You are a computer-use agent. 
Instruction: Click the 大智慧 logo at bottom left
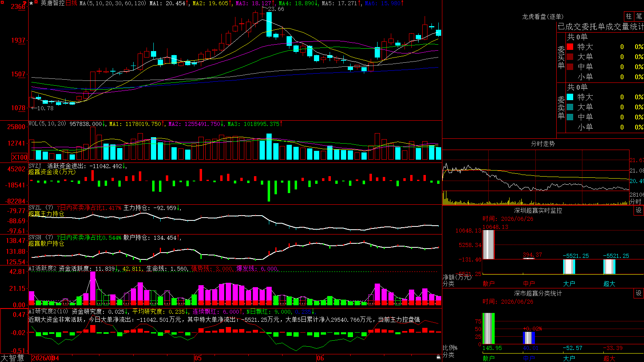12,358
